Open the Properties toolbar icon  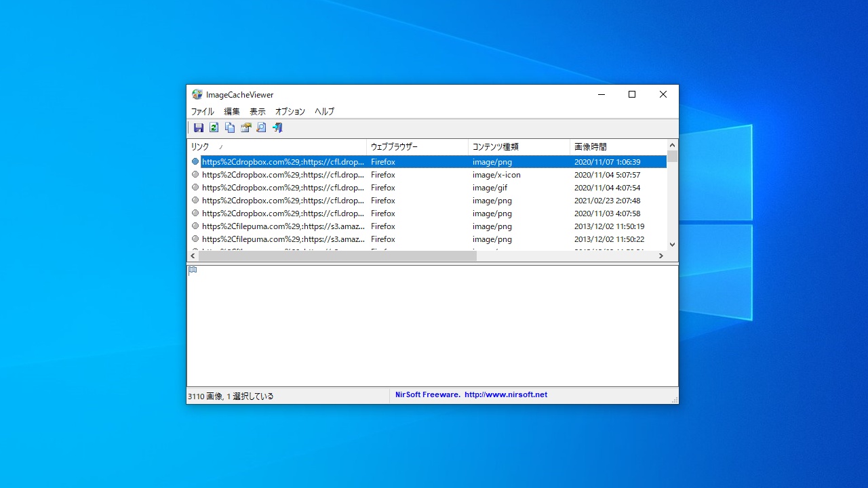click(x=245, y=127)
